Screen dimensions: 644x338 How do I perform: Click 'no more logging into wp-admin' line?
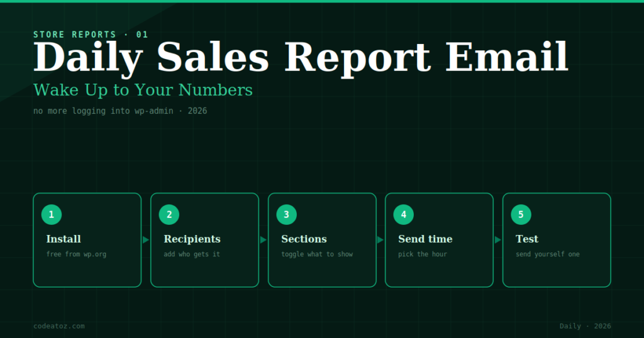(x=120, y=111)
